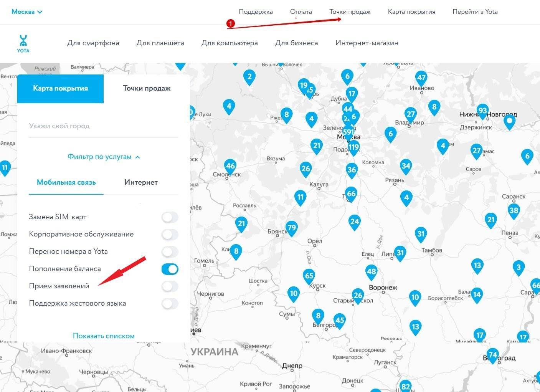Open Точки продаж in top navigation
The image size is (540, 392).
350,12
